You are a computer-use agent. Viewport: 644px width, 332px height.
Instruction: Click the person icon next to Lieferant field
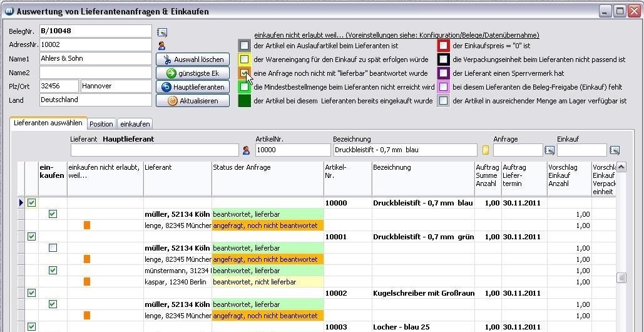coord(246,150)
